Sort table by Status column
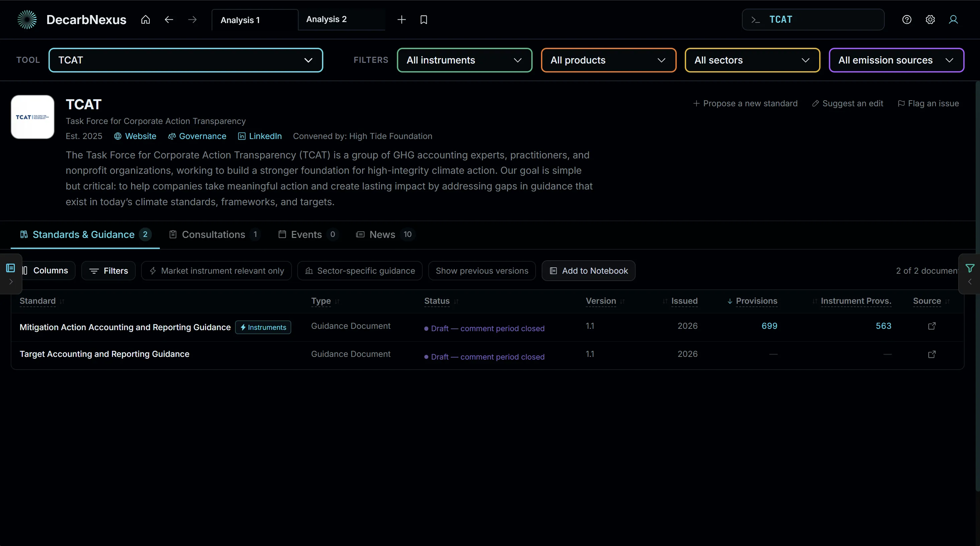980x546 pixels. (437, 301)
